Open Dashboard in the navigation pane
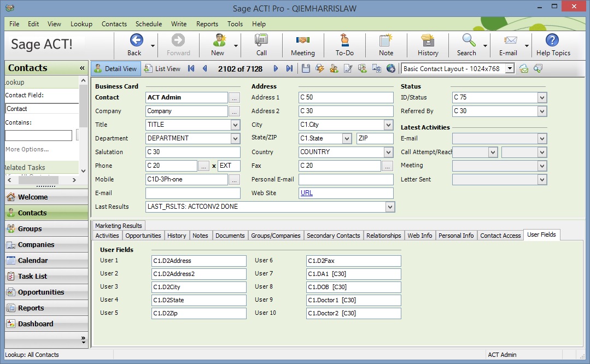Viewport: 590px width, 364px height. tap(46, 324)
